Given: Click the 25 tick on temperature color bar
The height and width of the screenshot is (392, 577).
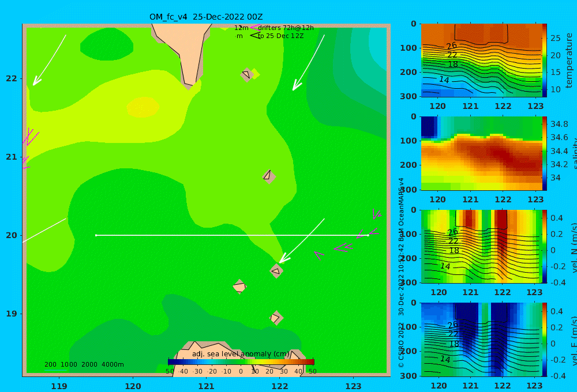Looking at the screenshot, I should pyautogui.click(x=555, y=38).
